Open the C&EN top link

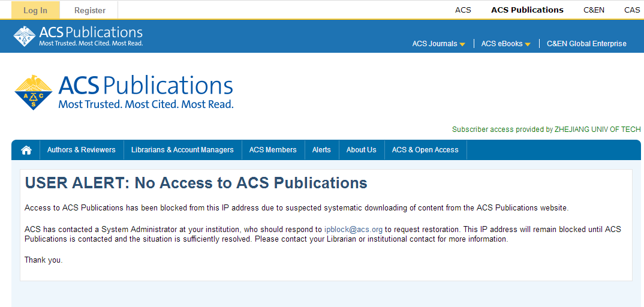(x=594, y=10)
